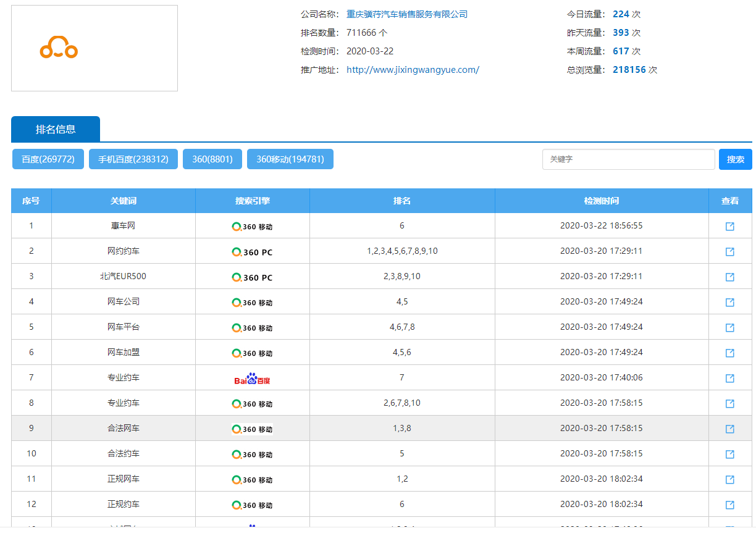Select the 360(8801) tab

coord(212,159)
